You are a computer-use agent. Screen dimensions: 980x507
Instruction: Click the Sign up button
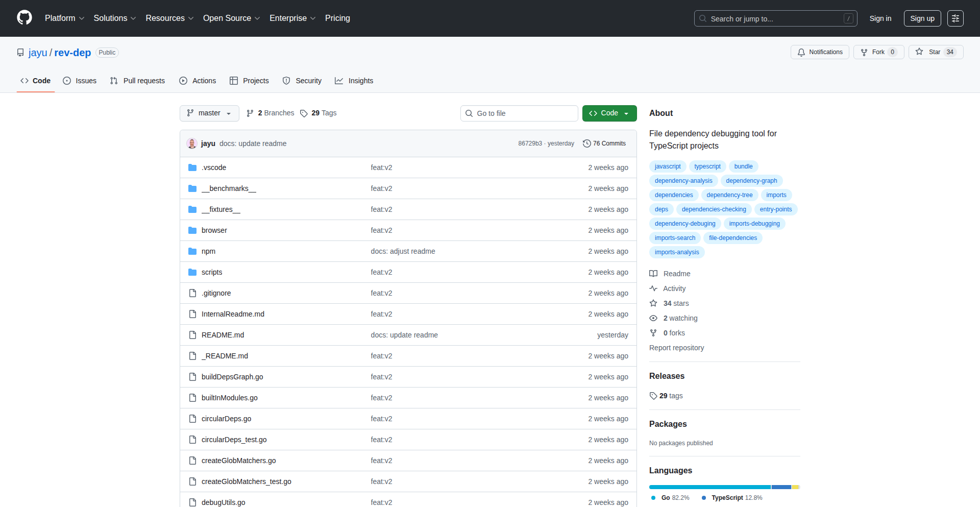coord(922,18)
